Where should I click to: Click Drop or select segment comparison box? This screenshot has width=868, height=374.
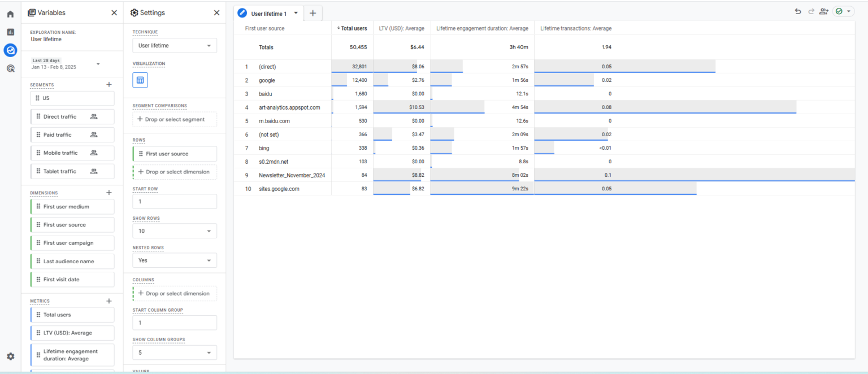(x=175, y=119)
